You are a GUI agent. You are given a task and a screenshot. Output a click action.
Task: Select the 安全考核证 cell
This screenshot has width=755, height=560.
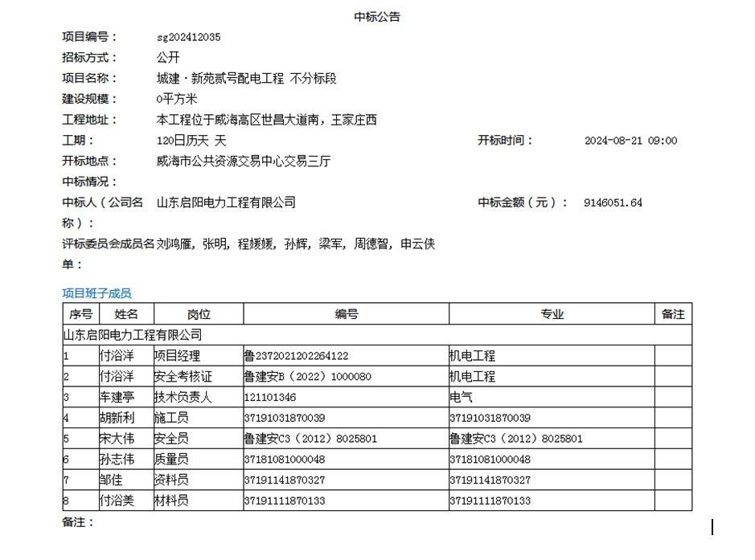(x=183, y=377)
